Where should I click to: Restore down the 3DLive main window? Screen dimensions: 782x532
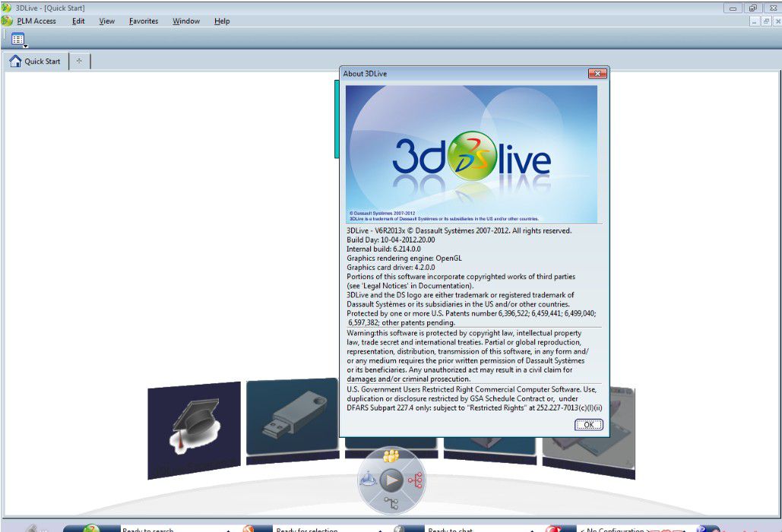point(753,8)
